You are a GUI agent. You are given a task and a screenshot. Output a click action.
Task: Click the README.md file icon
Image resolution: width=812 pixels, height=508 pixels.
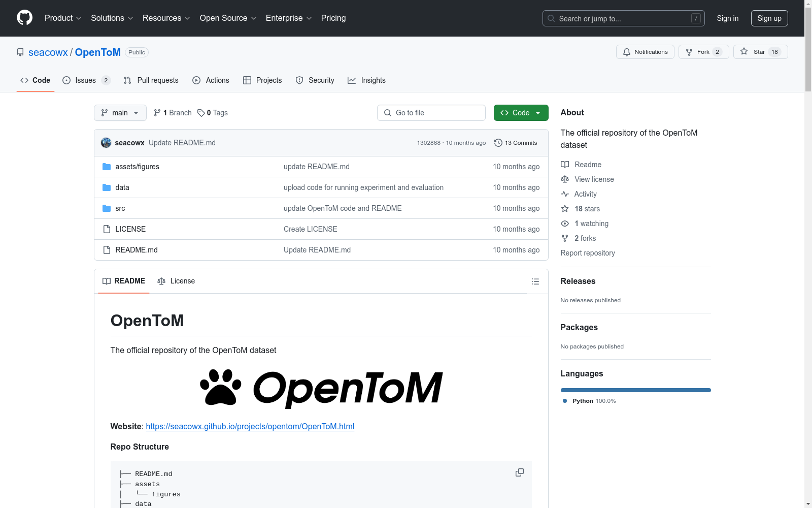[107, 250]
